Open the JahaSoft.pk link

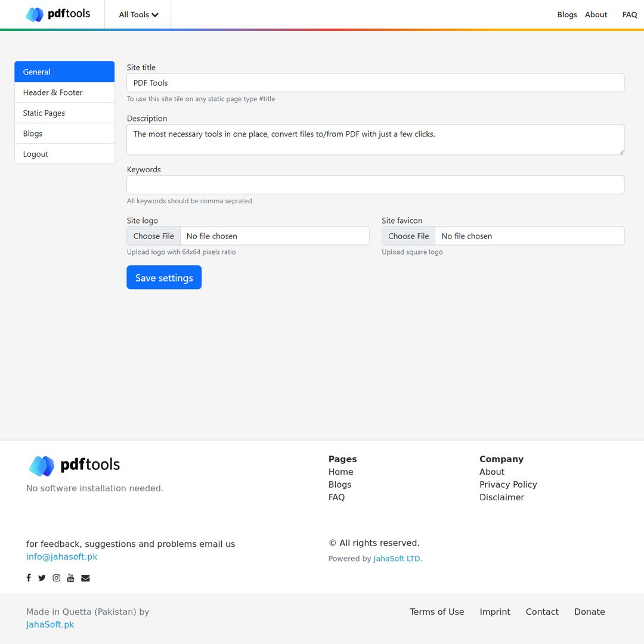click(x=49, y=625)
